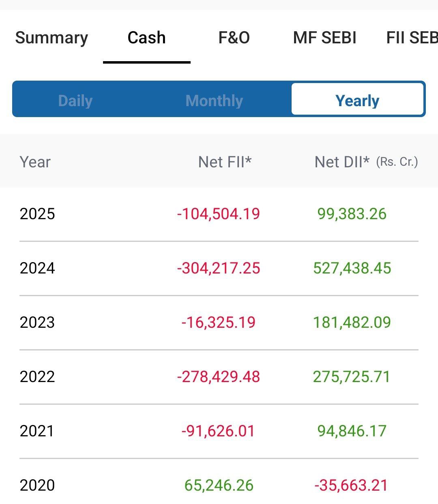Select the Cash tab
Viewport: 438px width, 504px height.
[146, 38]
